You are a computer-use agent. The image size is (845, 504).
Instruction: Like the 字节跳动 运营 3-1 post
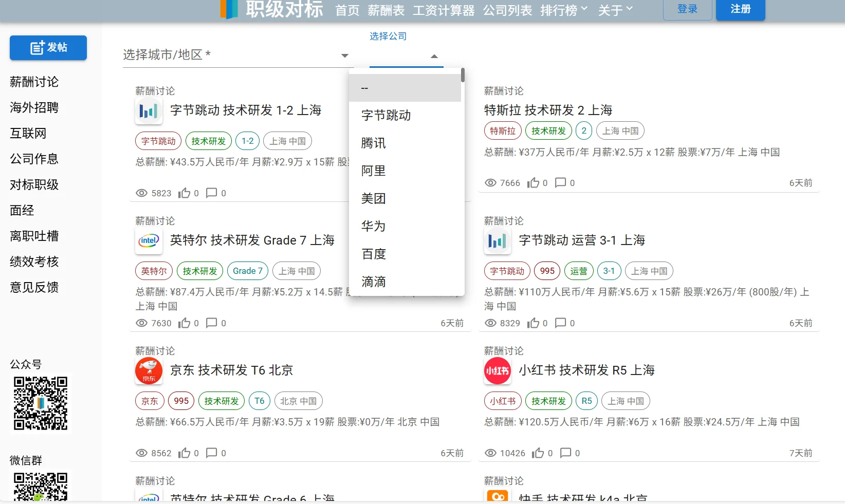pyautogui.click(x=533, y=323)
